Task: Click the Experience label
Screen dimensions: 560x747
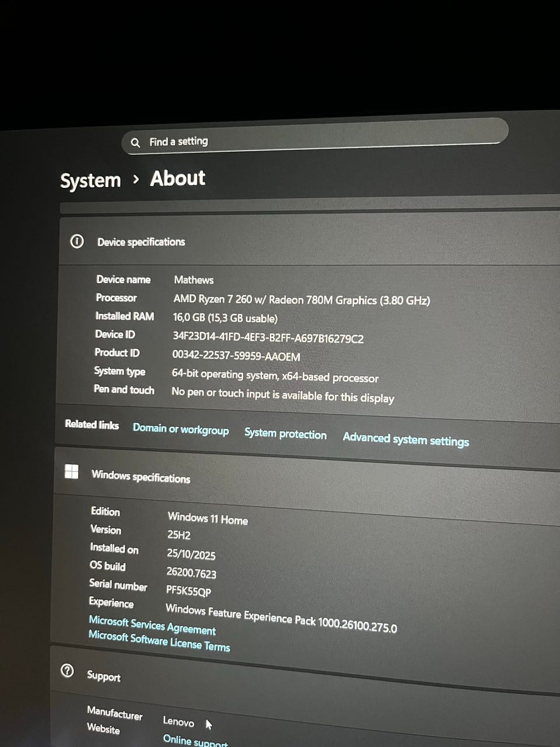Action: 111,602
